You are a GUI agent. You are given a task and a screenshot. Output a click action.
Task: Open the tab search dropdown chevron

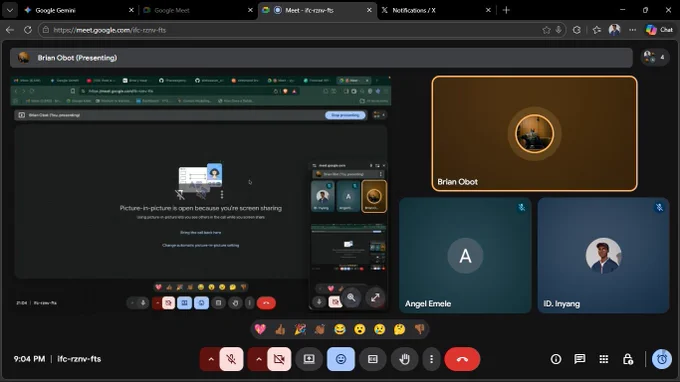10,10
